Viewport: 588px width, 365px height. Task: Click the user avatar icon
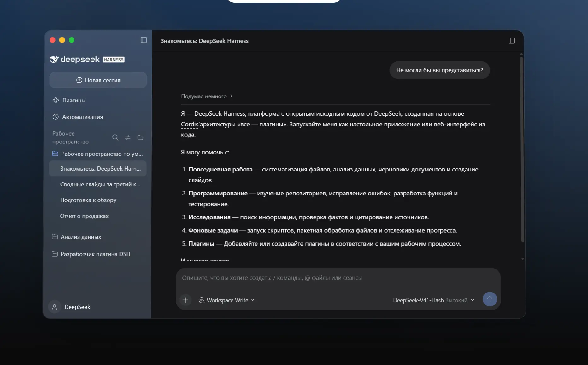[x=54, y=307]
